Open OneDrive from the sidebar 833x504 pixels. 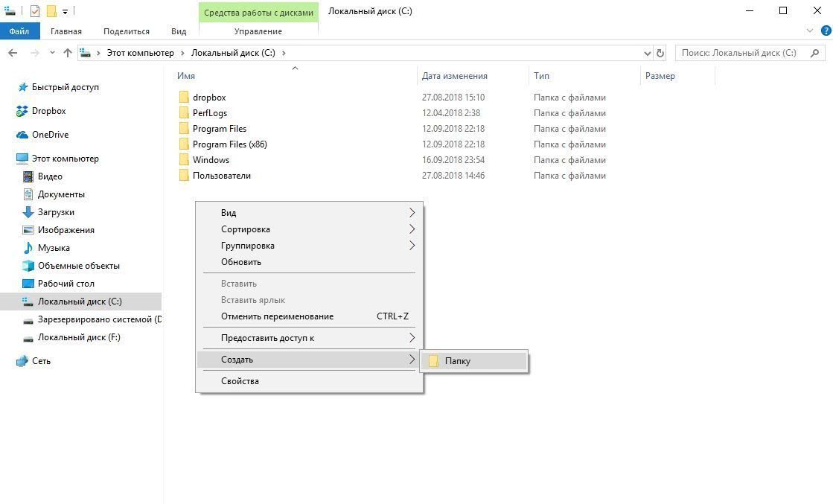(x=22, y=135)
